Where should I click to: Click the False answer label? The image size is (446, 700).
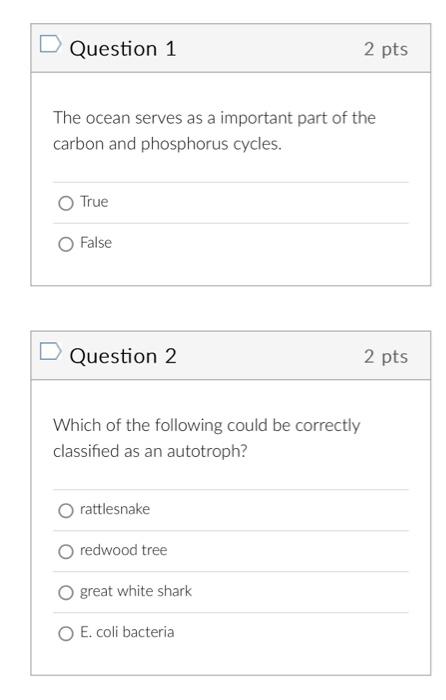[96, 243]
